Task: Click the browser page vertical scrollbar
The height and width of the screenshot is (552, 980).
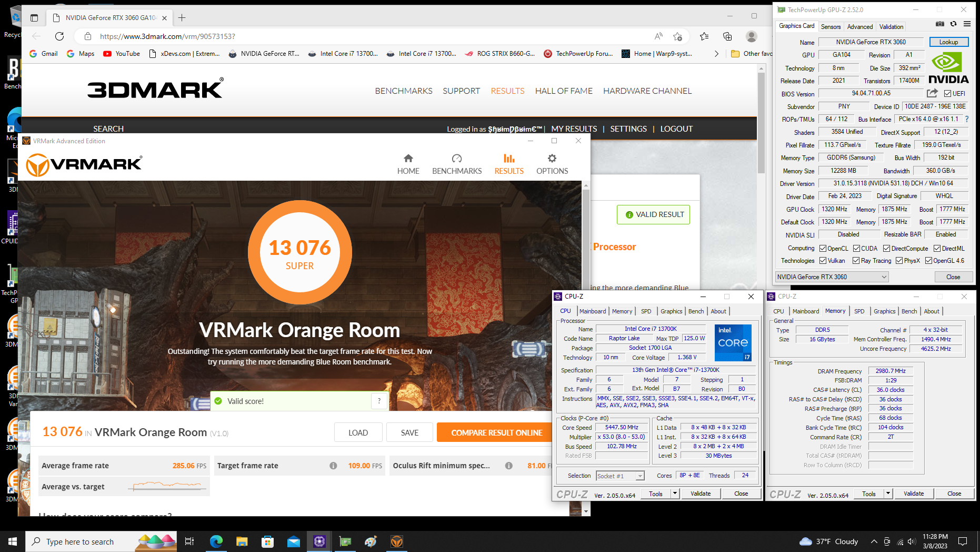Action: coord(761,123)
